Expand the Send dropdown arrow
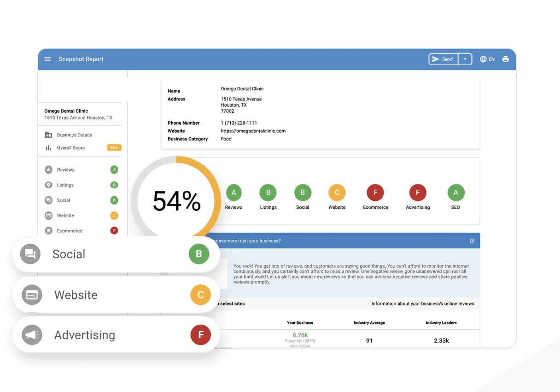Viewport: 560px width, 392px height. coord(465,59)
